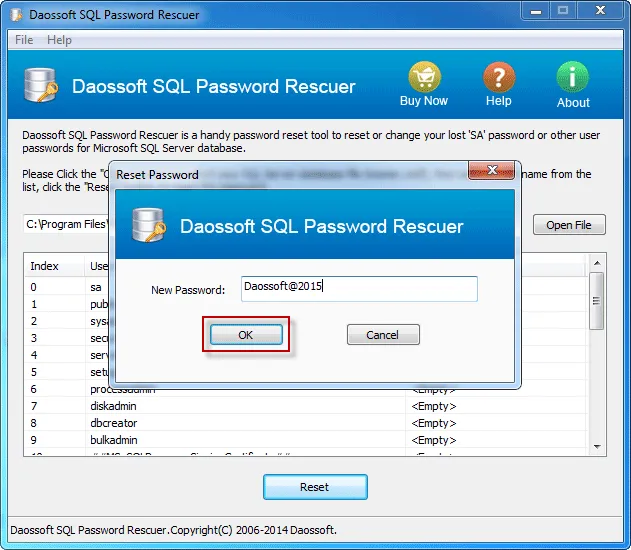Cancel the password reset dialog
The width and height of the screenshot is (631, 550).
(x=383, y=335)
